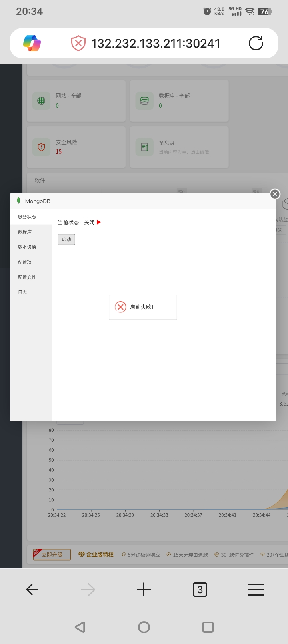Click the 当前状态: 关闭 text
288x644 pixels.
[x=76, y=222]
